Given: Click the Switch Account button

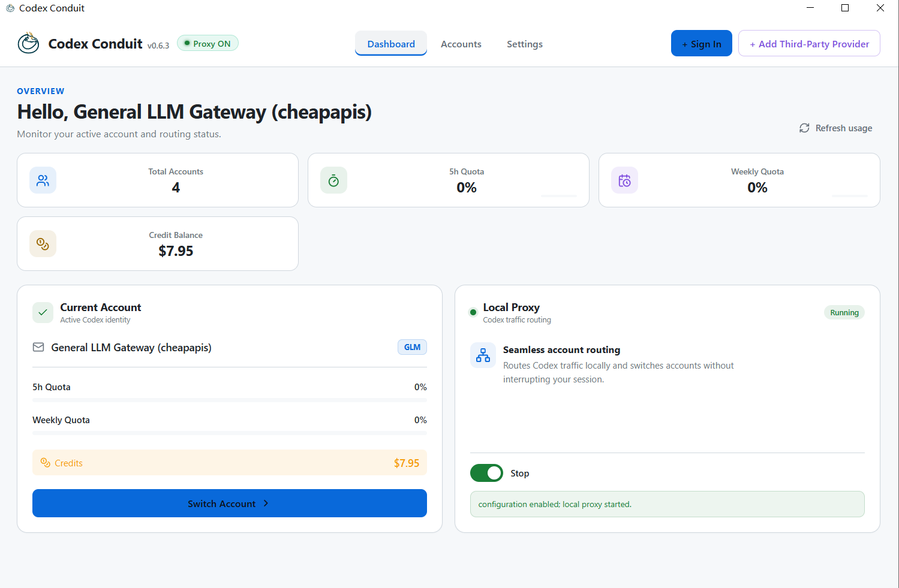Looking at the screenshot, I should point(230,503).
